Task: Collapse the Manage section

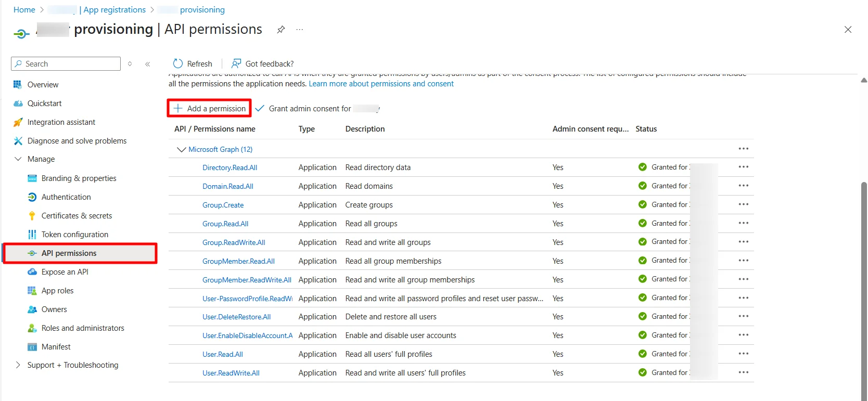Action: pyautogui.click(x=18, y=159)
